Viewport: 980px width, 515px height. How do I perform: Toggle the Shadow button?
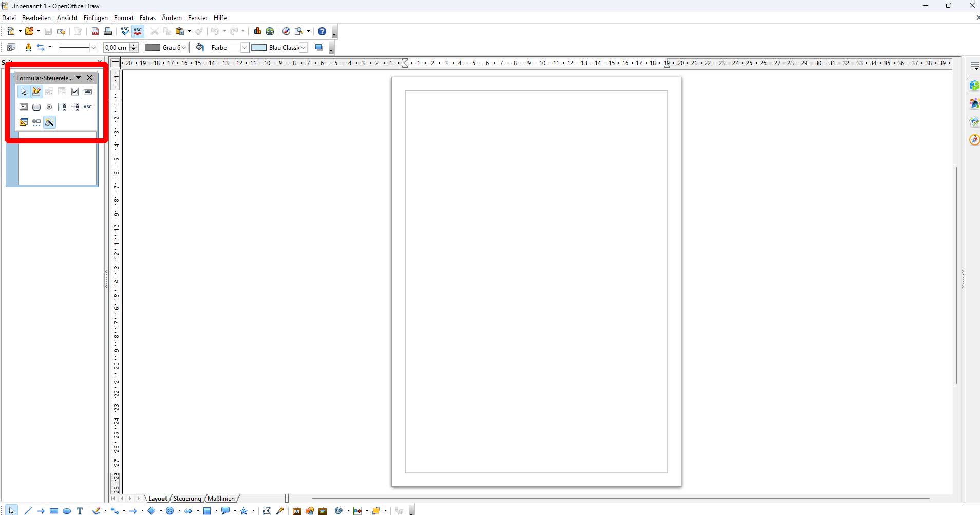click(319, 47)
